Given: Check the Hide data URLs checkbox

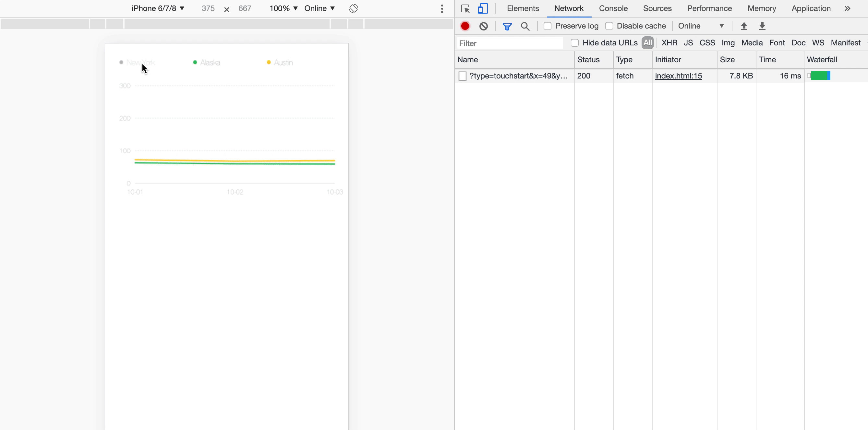Looking at the screenshot, I should coord(574,43).
